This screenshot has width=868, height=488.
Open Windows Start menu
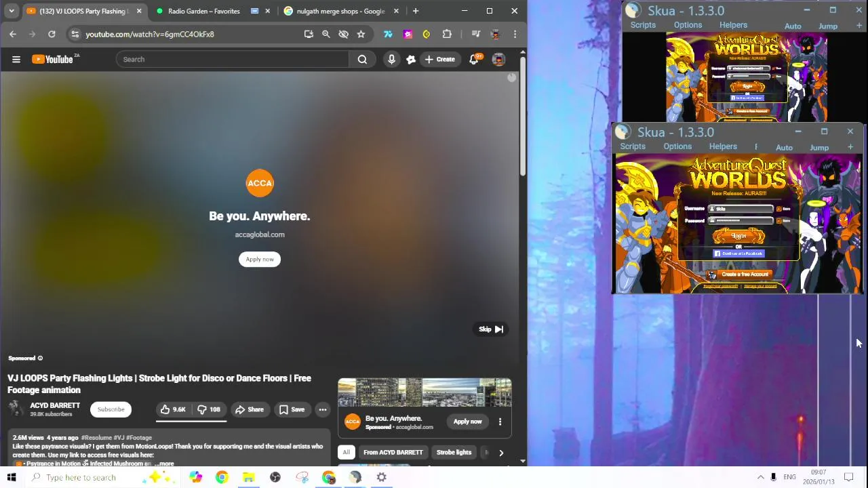tap(12, 477)
